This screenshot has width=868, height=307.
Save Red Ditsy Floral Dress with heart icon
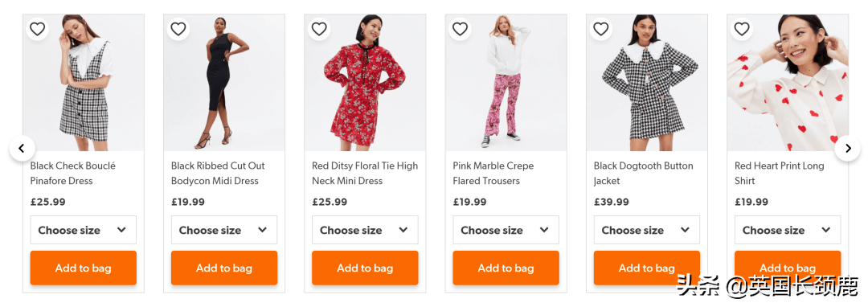tap(319, 29)
